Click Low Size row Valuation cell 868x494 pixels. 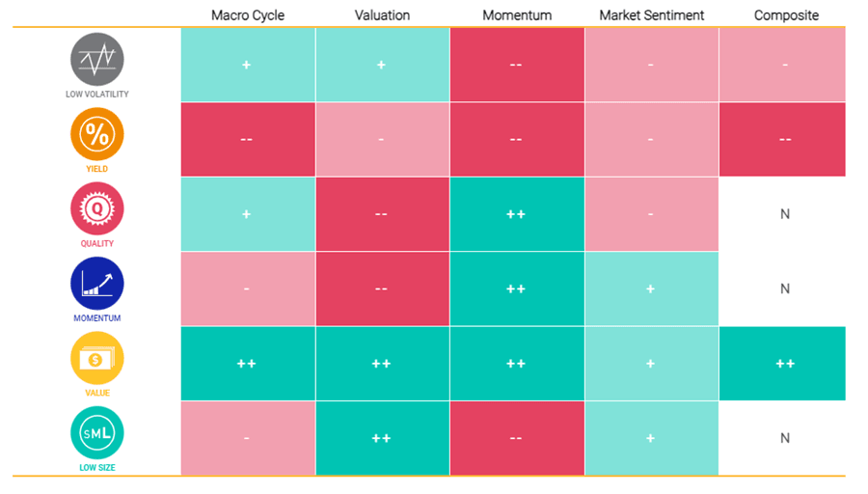tap(382, 438)
